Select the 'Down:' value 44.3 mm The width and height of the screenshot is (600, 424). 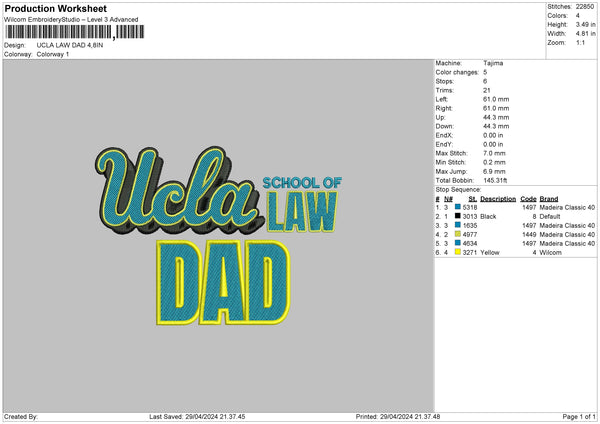coord(496,126)
